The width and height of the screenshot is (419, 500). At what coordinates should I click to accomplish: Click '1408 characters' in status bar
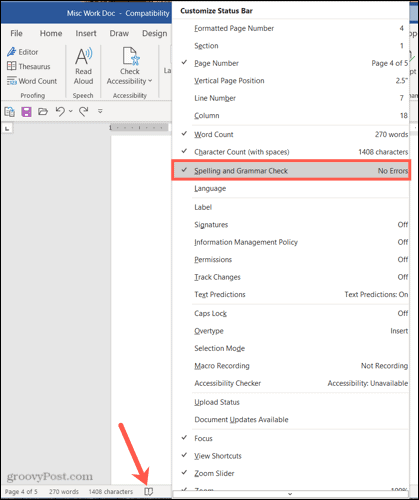(111, 492)
